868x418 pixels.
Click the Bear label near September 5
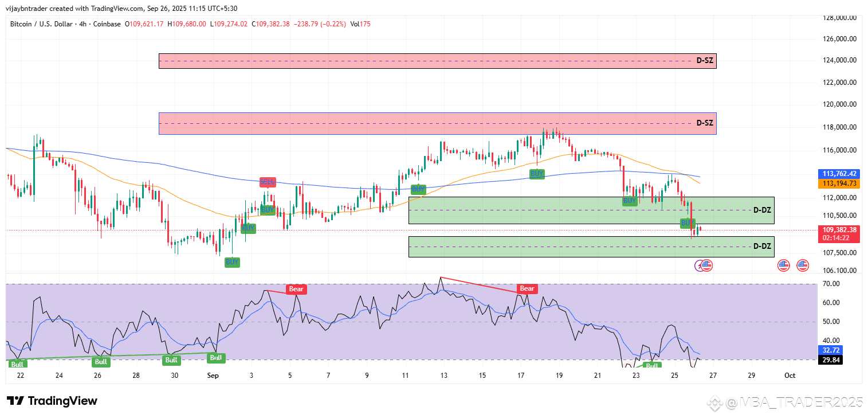click(x=296, y=289)
